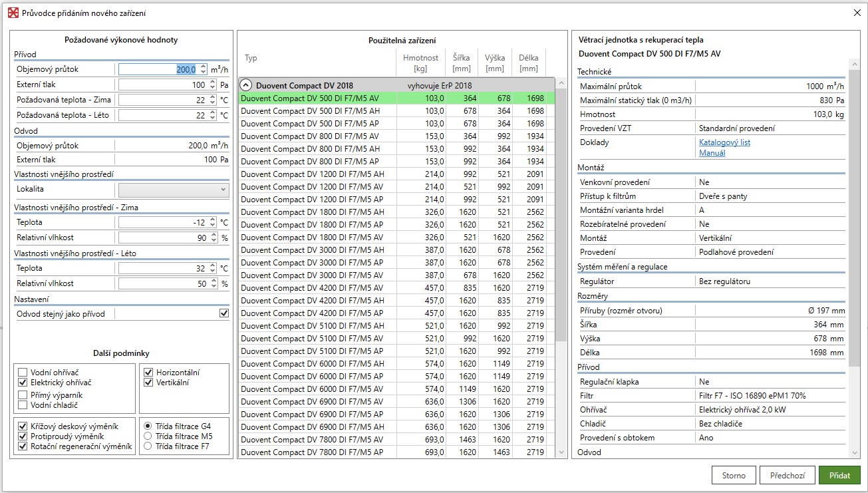Viewport: 868px width, 493px height.
Task: Decrease Externí tlak with down arrow
Action: coord(213,87)
